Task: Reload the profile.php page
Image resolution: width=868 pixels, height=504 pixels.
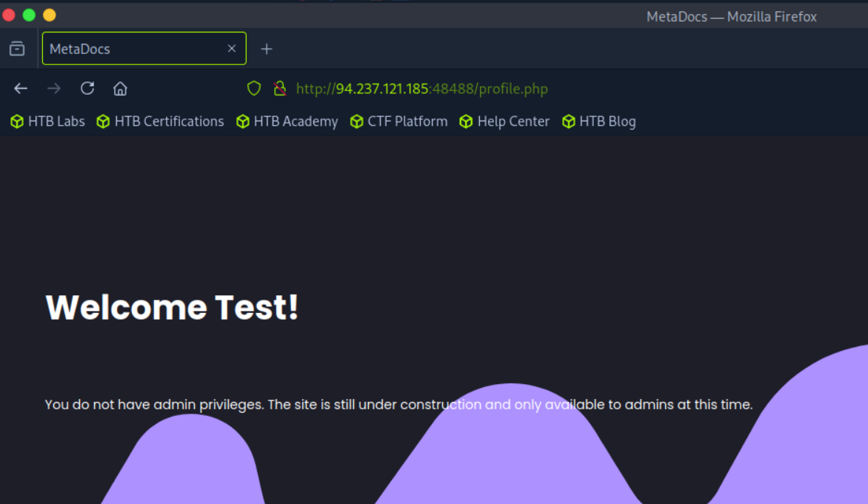Action: coord(87,89)
